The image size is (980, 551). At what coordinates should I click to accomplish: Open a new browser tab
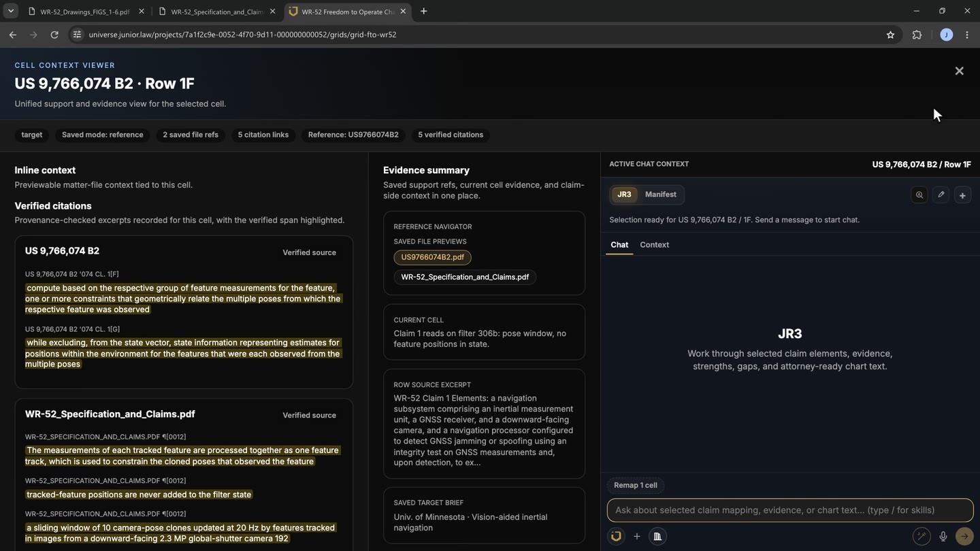tap(423, 11)
